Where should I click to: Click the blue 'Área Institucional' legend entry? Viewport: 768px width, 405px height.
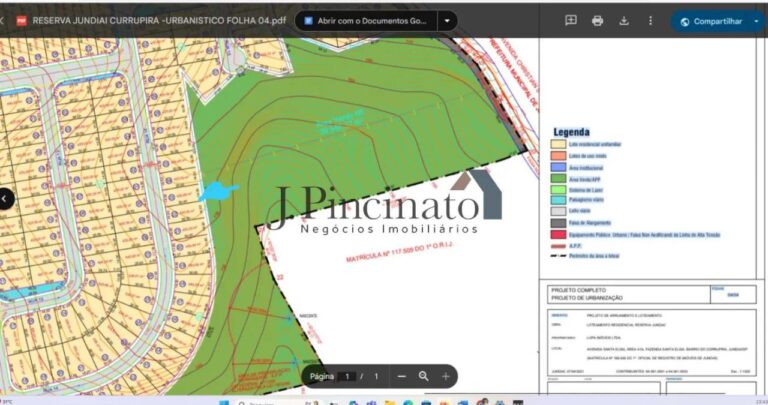pyautogui.click(x=577, y=167)
